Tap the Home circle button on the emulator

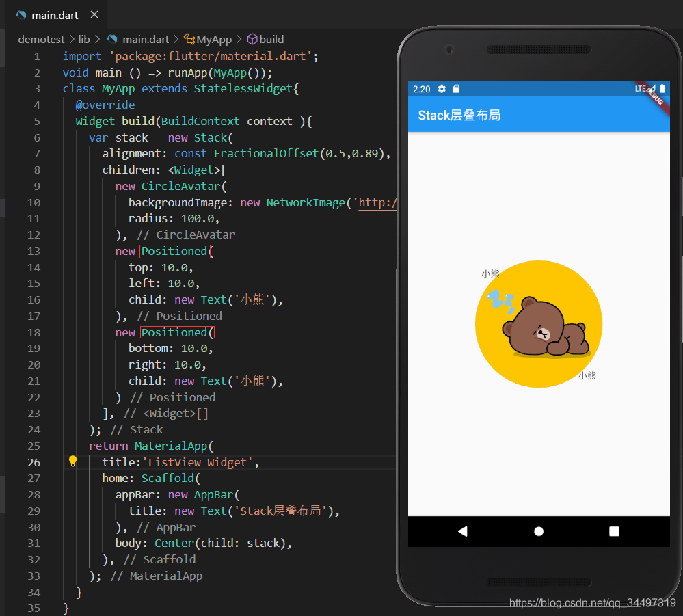pyautogui.click(x=539, y=531)
